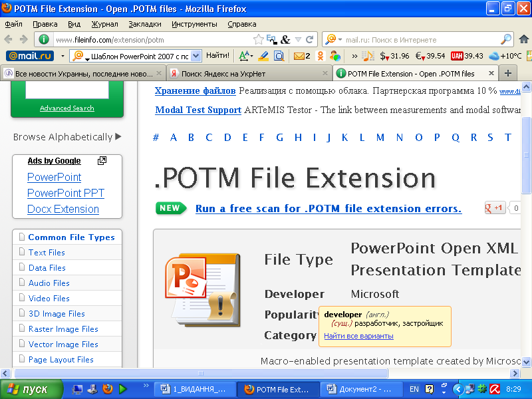Click the green NEW badge

click(171, 208)
